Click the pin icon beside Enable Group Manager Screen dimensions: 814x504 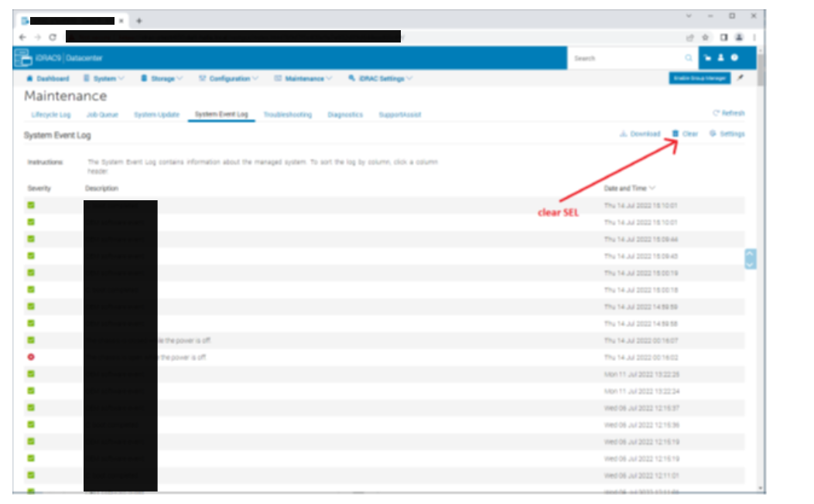(x=740, y=78)
